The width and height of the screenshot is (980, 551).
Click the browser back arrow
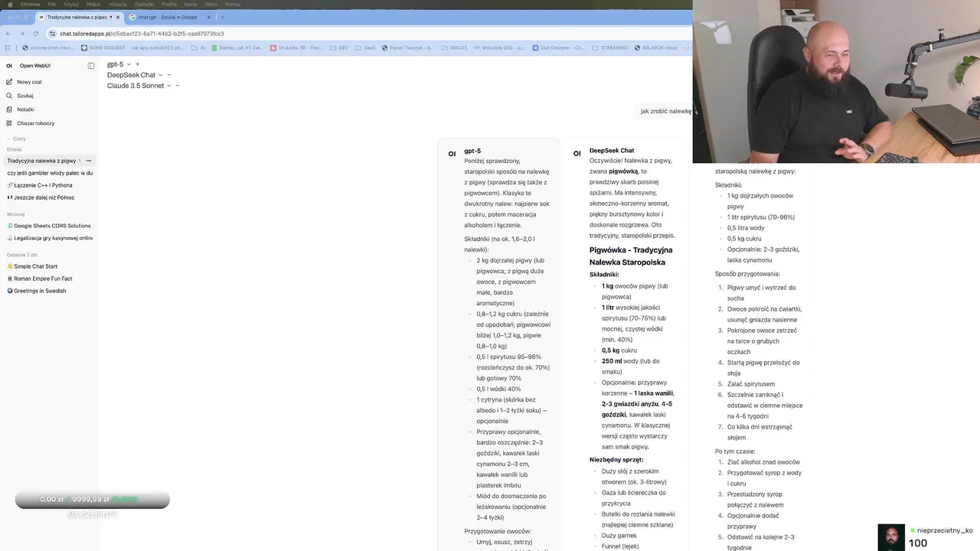click(x=8, y=34)
